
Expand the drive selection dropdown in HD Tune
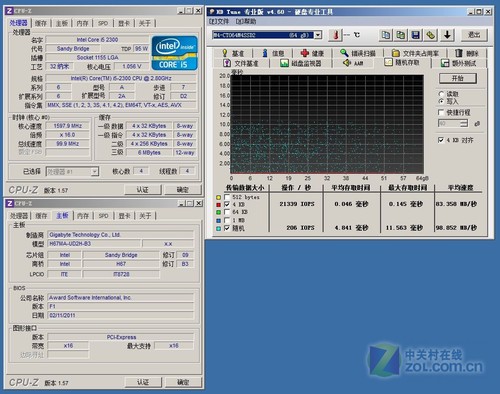318,35
